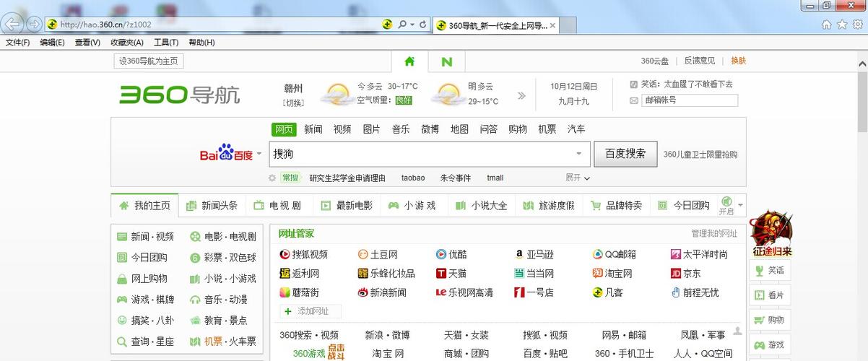Viewport: 868px width, 361px height.
Task: Go forward with browser forward arrow
Action: point(33,24)
